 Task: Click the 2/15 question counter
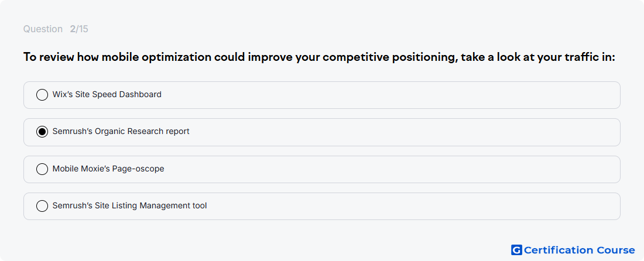pyautogui.click(x=79, y=29)
